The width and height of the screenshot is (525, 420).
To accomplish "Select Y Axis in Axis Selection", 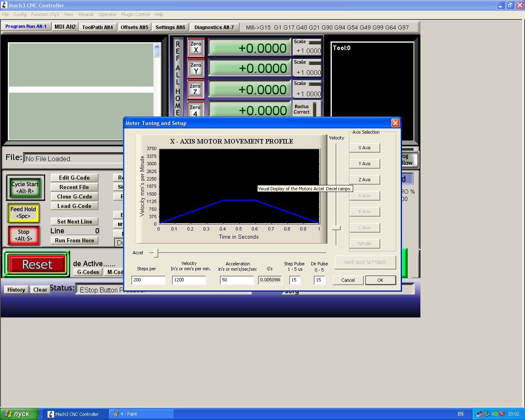I will coord(365,164).
